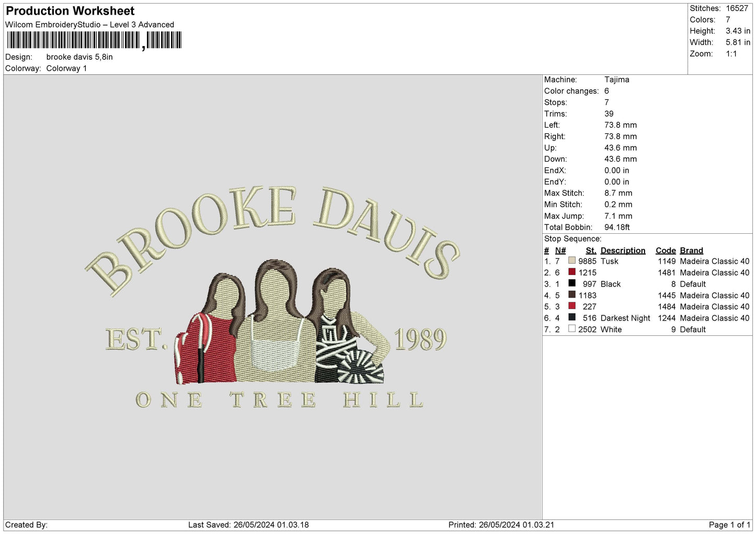Click the 'Code' column header

pyautogui.click(x=666, y=251)
